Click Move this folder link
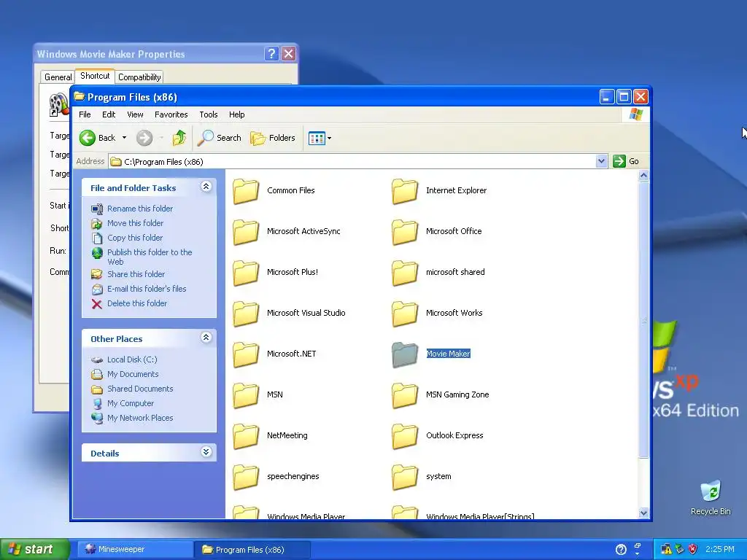 pos(135,223)
